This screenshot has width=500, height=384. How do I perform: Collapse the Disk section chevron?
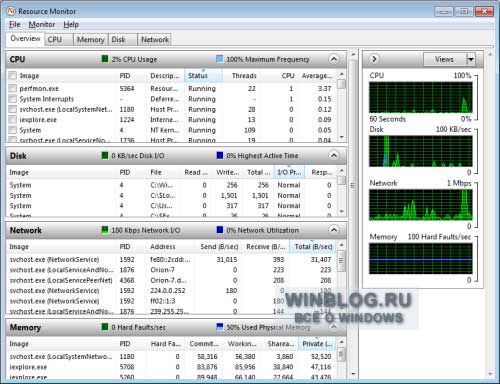[x=333, y=155]
